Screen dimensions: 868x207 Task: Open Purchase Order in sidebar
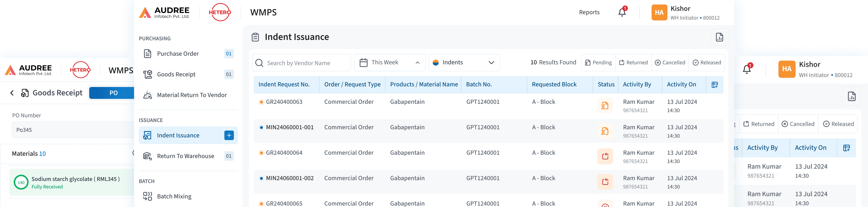point(178,54)
